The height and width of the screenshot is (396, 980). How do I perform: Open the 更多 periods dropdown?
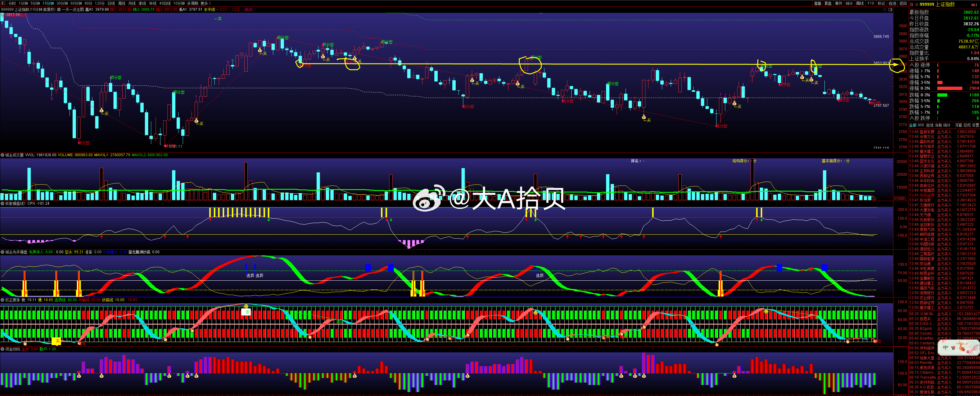pos(206,3)
